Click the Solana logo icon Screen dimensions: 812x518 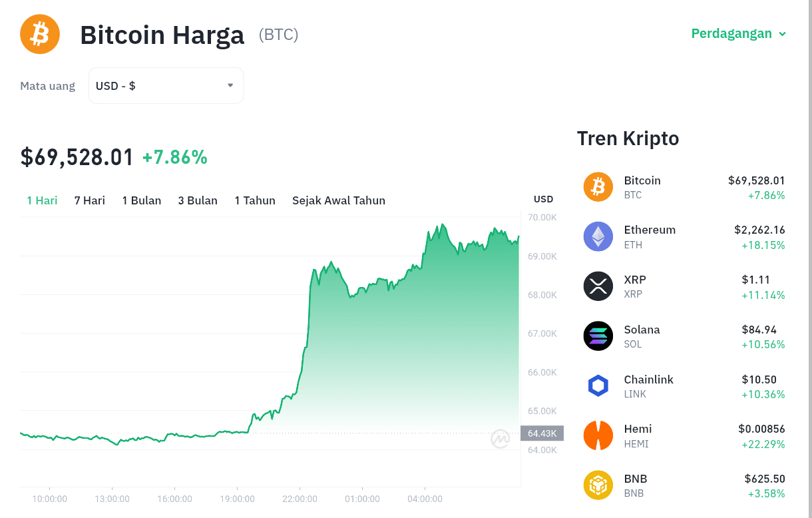pyautogui.click(x=598, y=336)
